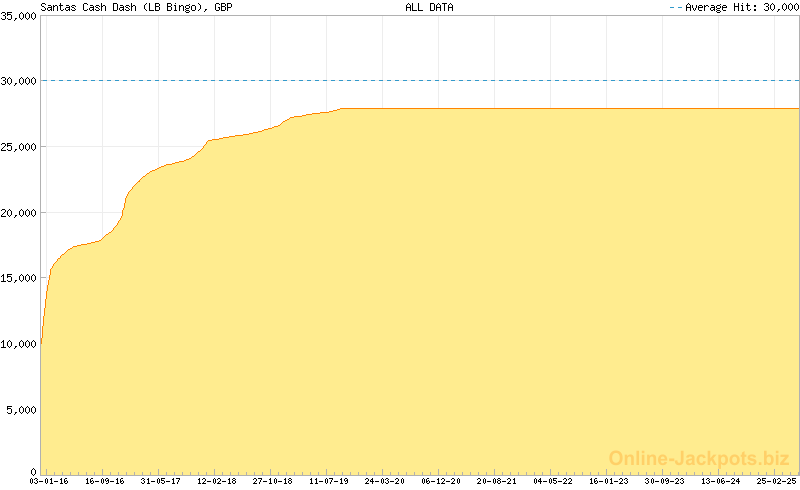This screenshot has width=800, height=490.
Task: Click the 11-07-19 date label
Action: (x=328, y=481)
